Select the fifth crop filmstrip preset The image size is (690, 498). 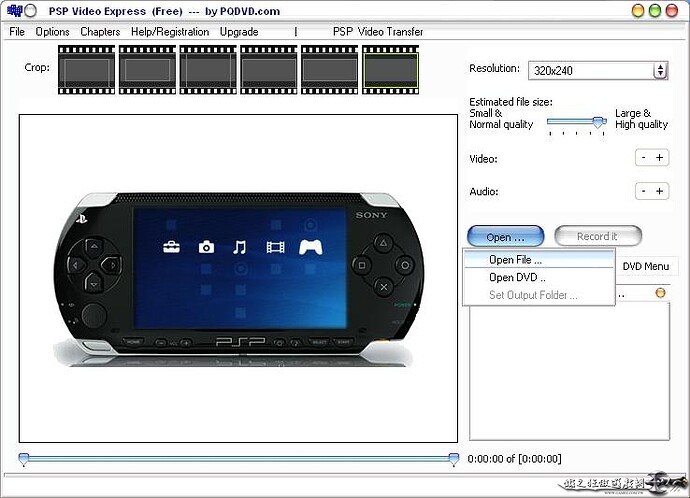[x=330, y=70]
